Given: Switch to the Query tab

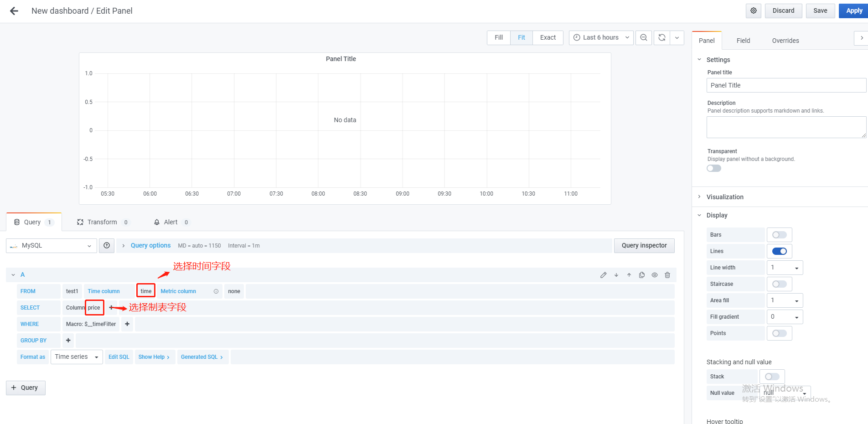Looking at the screenshot, I should pyautogui.click(x=34, y=222).
